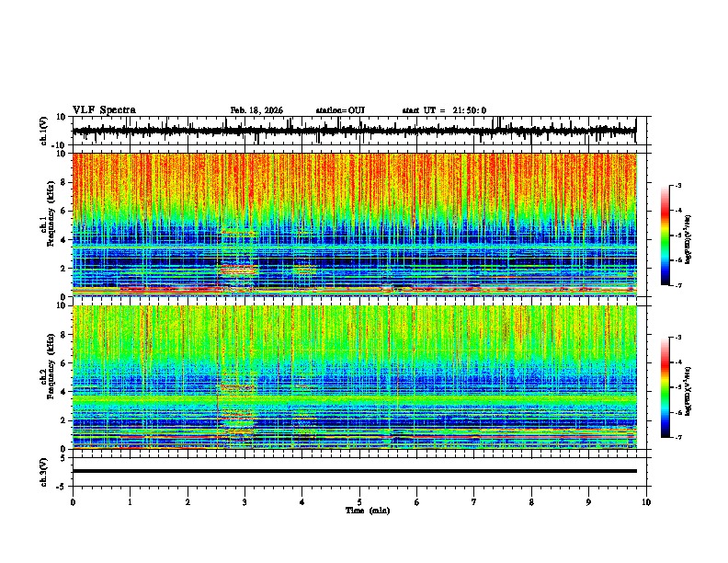Click the ch.3 flat black signal trace
The width and height of the screenshot is (728, 563).
tap(354, 471)
